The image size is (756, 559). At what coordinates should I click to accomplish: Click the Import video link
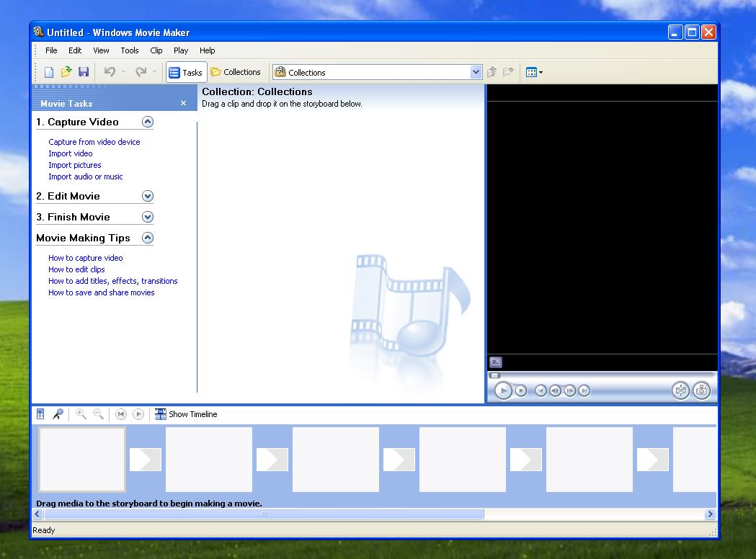click(x=71, y=153)
